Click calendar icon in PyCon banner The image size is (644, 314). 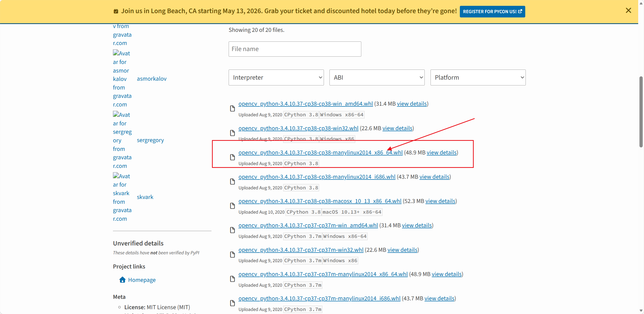[x=116, y=11]
